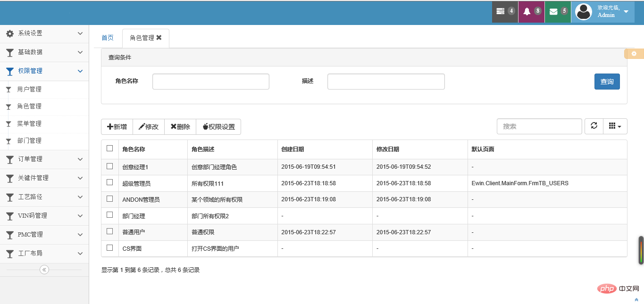Check the 创意经理1 row checkbox
Screen dimensions: 644x304
tap(110, 166)
